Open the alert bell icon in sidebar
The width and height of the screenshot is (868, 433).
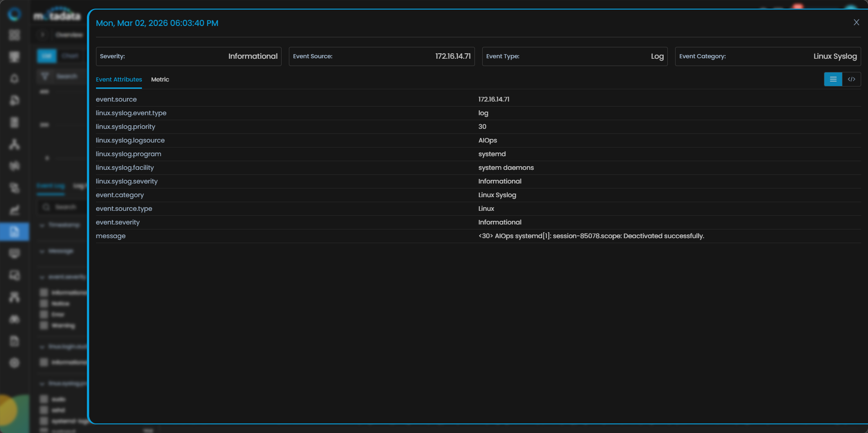tap(15, 78)
